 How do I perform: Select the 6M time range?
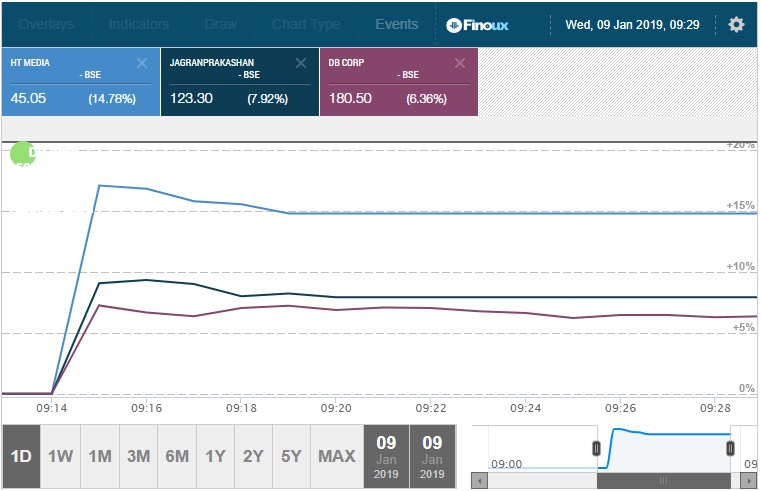177,457
